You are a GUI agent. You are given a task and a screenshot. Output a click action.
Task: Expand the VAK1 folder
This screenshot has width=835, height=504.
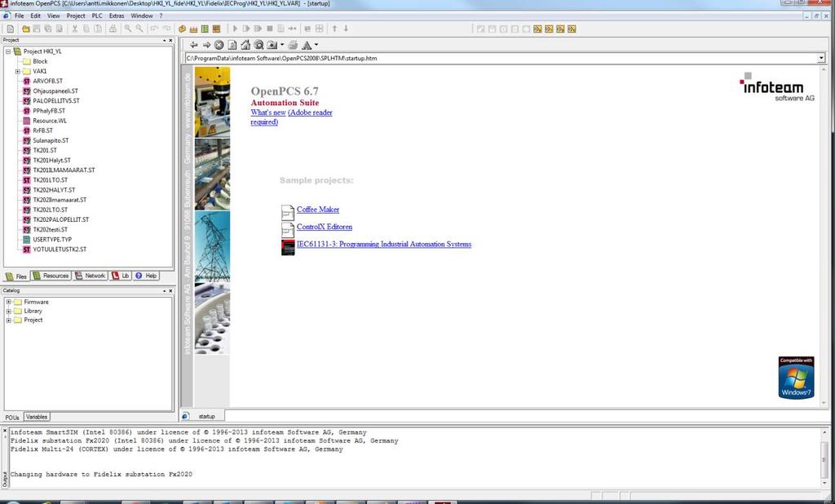[18, 72]
